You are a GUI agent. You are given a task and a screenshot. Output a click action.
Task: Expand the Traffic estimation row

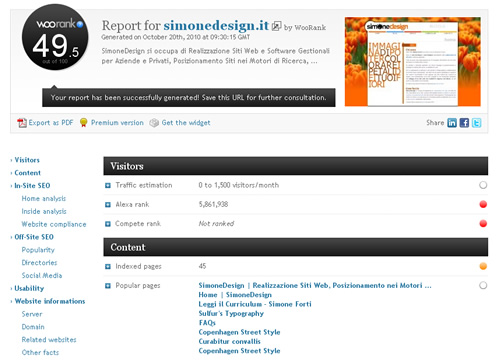pos(108,185)
